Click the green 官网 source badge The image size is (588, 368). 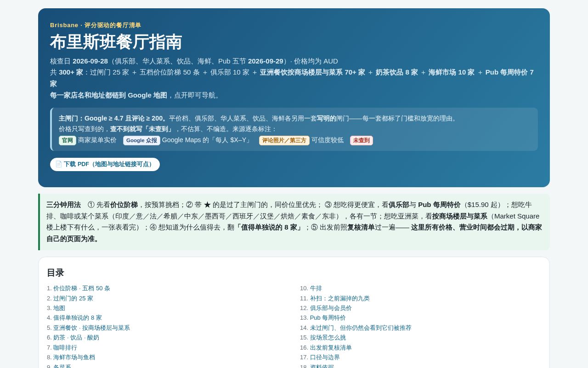point(68,140)
